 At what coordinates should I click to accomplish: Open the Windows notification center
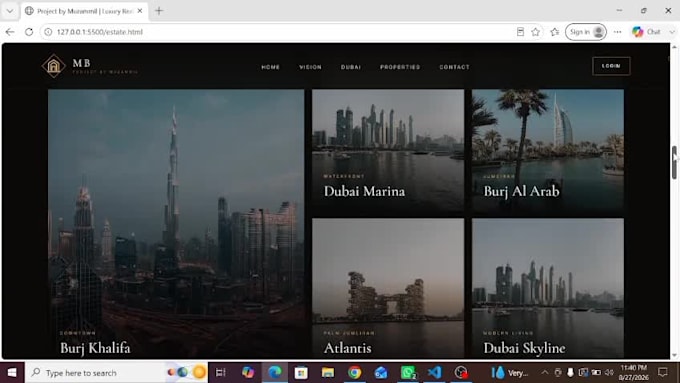pyautogui.click(x=663, y=372)
